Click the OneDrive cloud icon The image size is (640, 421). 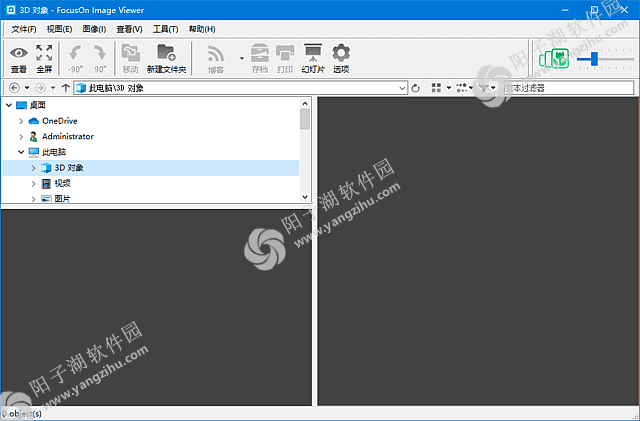[x=33, y=121]
